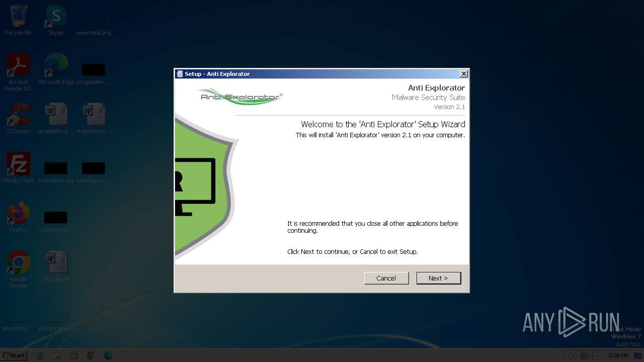Open Edge from the taskbar
This screenshot has height=362, width=644.
tap(108, 355)
